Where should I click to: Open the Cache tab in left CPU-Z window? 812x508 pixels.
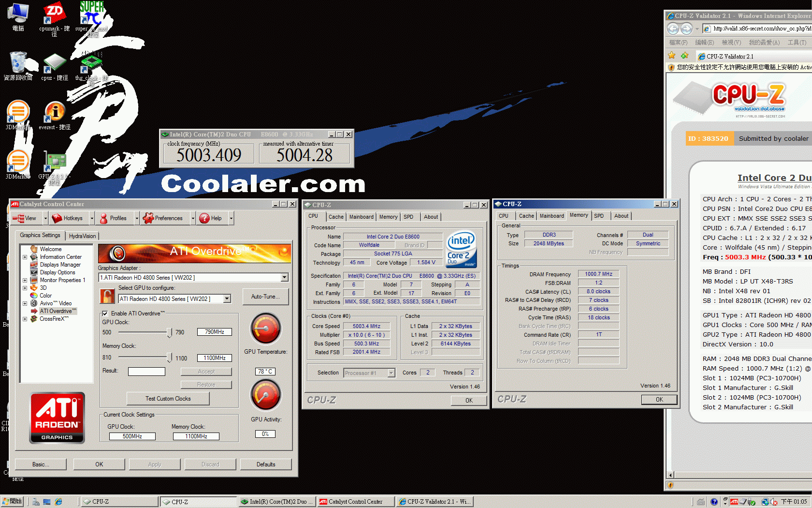tap(336, 217)
